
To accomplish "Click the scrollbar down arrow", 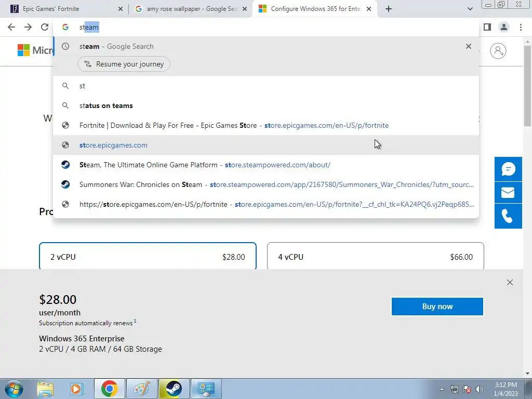I will (528, 374).
